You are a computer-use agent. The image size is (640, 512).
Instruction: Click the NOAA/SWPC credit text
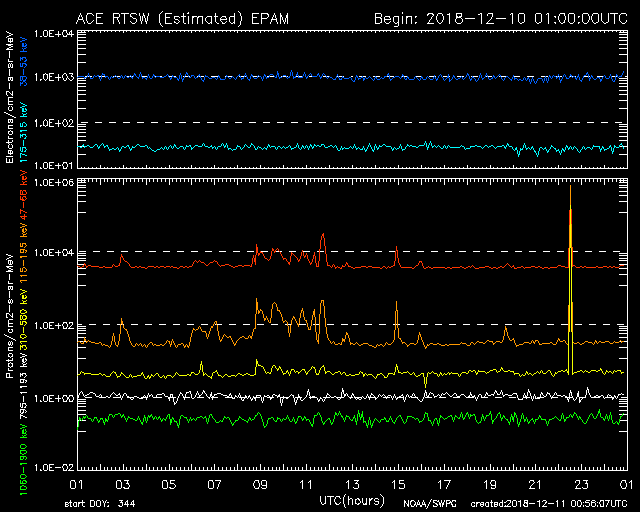[428, 503]
